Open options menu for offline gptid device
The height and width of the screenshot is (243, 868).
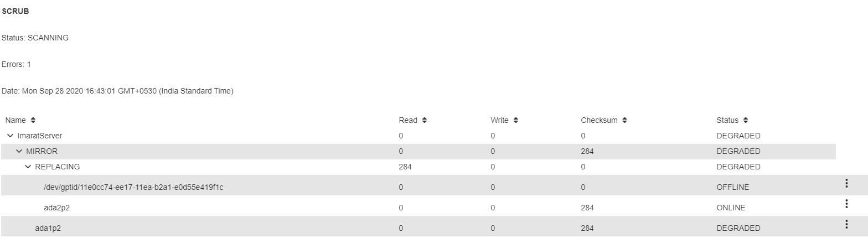(846, 183)
